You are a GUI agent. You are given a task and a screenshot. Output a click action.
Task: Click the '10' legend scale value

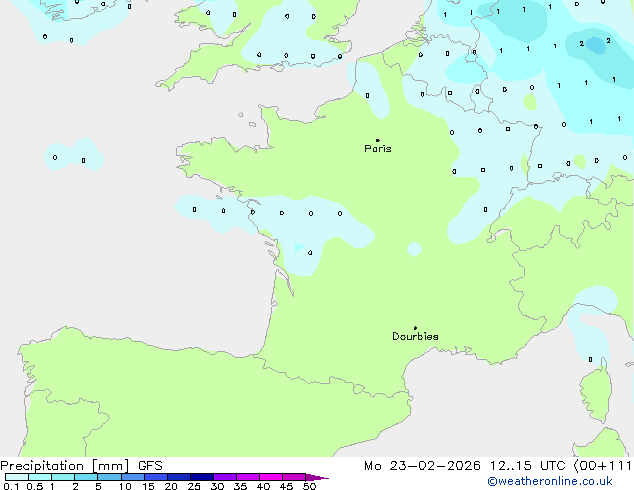pyautogui.click(x=125, y=486)
